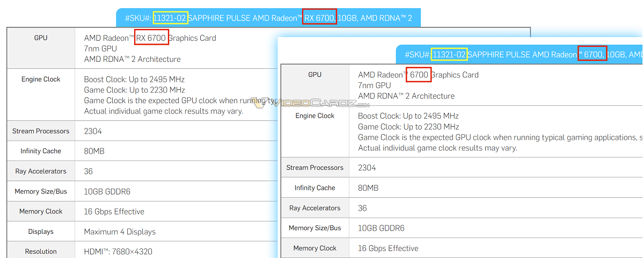Screen dimensions: 644x258
Task: Click the GPU row label in front table
Action: [315, 75]
